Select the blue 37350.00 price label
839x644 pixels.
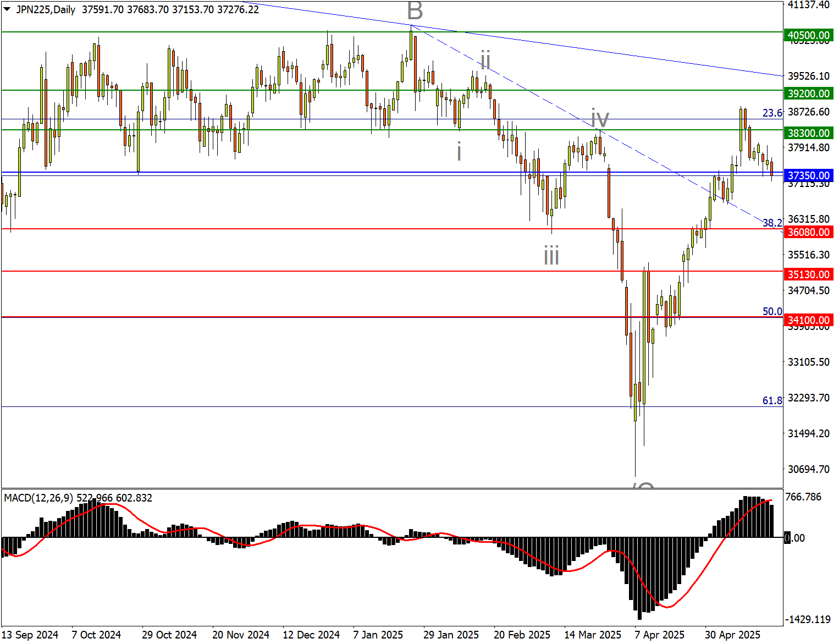click(808, 175)
